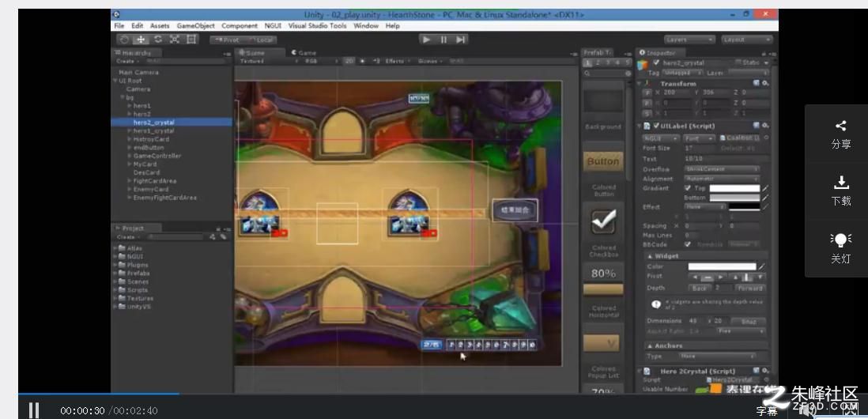This screenshot has width=868, height=419.
Task: Toggle the Gradient checkbox
Action: click(x=688, y=188)
